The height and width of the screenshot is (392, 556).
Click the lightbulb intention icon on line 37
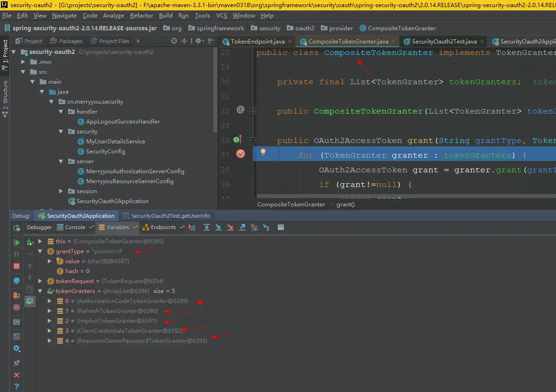(263, 152)
